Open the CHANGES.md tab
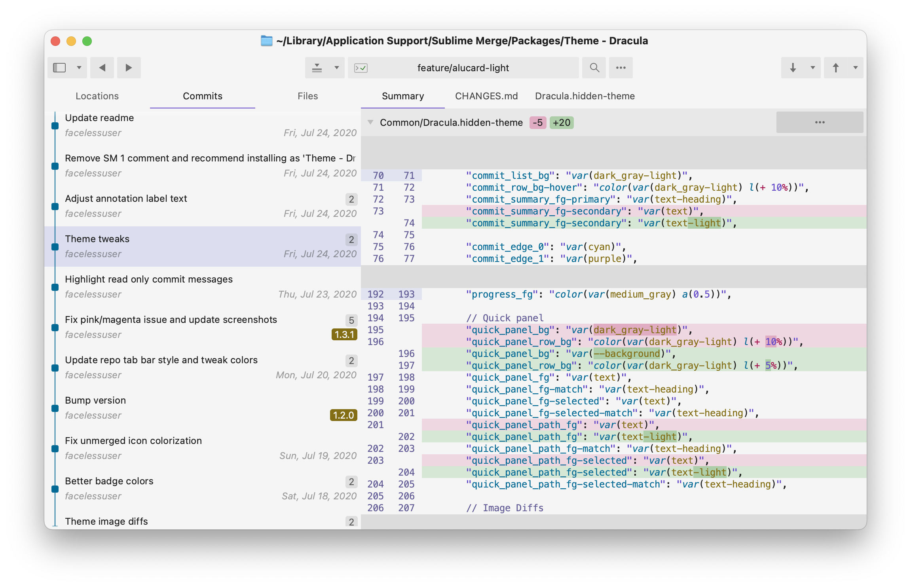This screenshot has width=911, height=588. 486,96
